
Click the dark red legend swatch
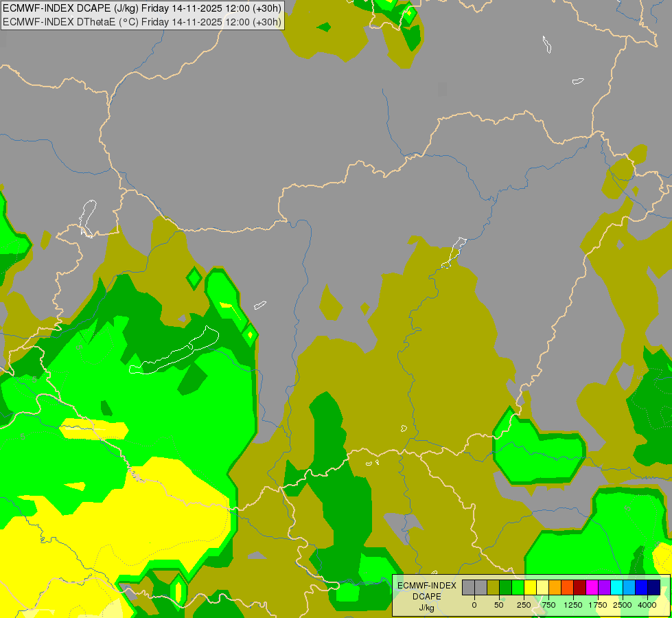(580, 587)
